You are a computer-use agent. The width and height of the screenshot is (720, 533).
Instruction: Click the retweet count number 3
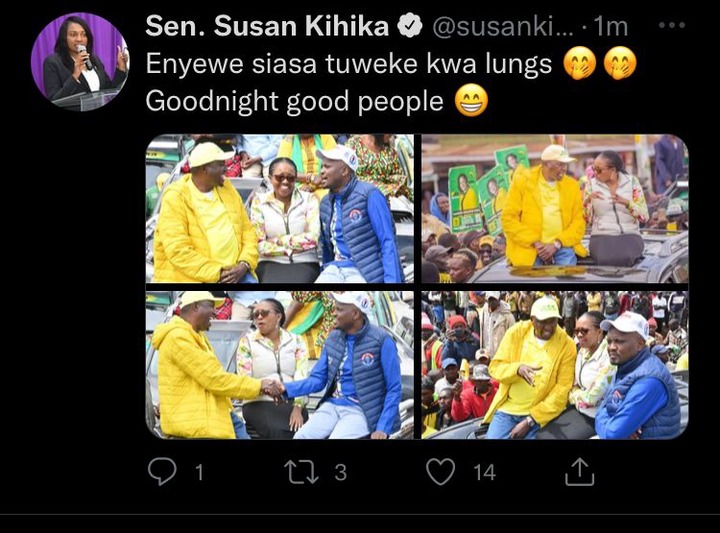tap(340, 472)
